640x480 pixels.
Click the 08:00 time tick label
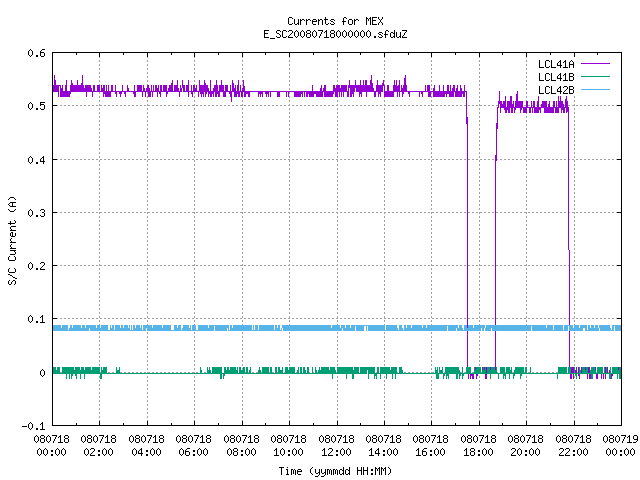click(x=241, y=452)
